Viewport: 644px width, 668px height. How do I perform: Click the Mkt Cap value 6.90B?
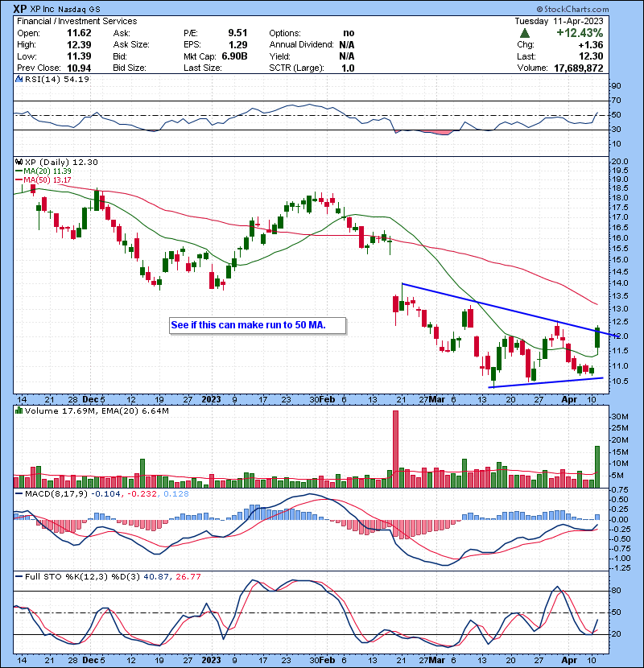(x=234, y=56)
